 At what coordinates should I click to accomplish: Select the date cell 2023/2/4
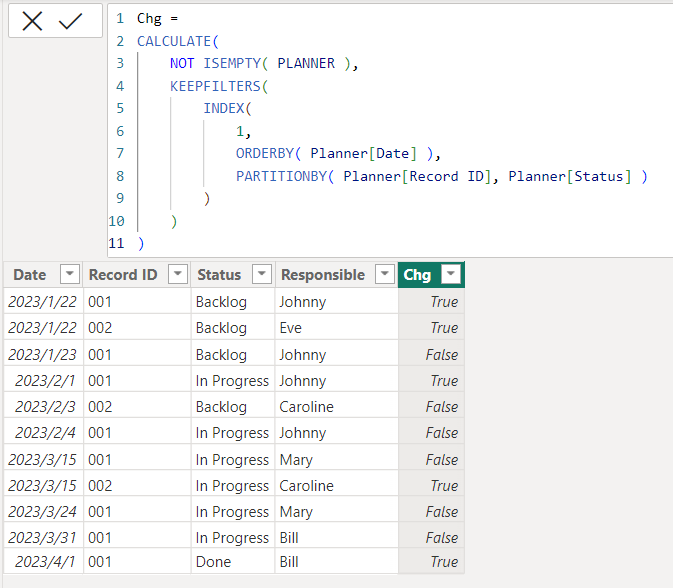pyautogui.click(x=45, y=433)
